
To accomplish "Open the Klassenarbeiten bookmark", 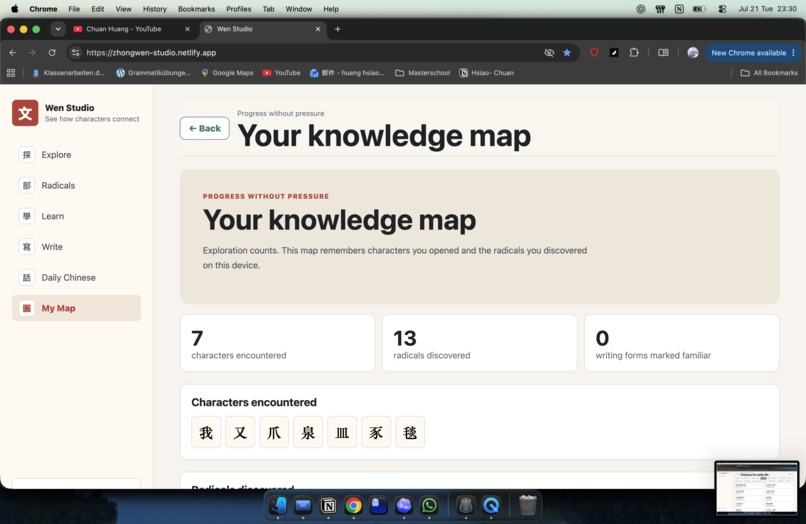I will 68,73.
